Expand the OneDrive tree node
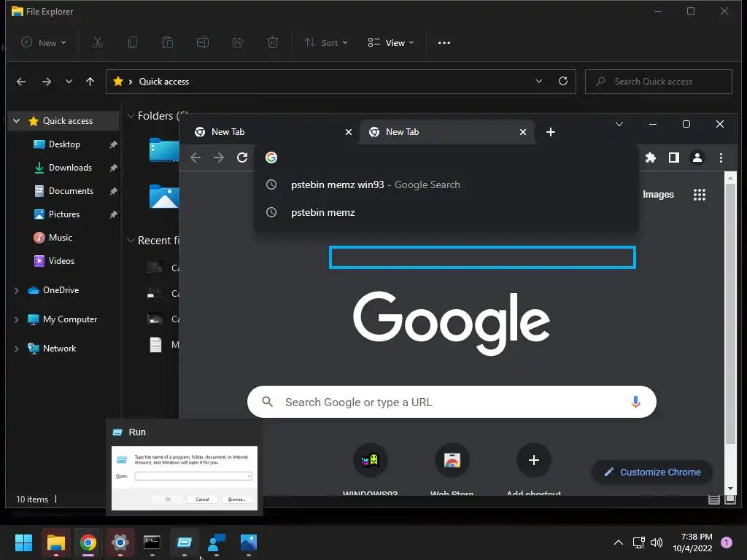Screen dimensions: 747x560 click(17, 290)
